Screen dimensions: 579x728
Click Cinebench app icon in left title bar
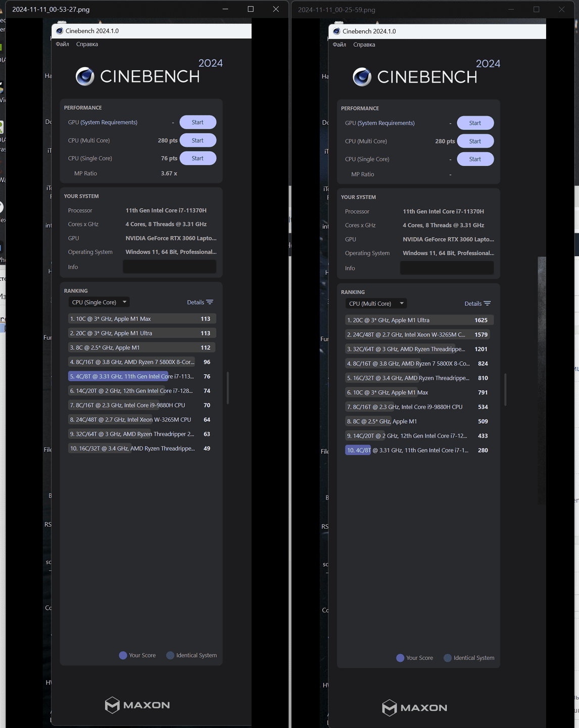coord(59,31)
